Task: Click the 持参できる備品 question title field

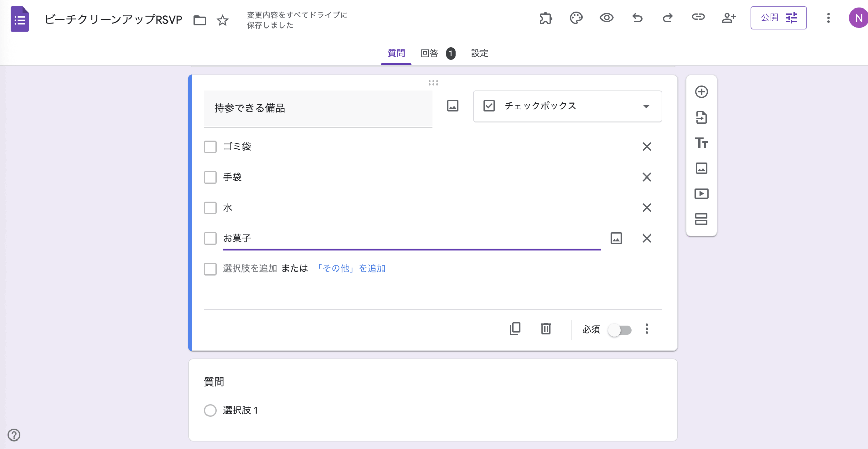Action: click(318, 108)
